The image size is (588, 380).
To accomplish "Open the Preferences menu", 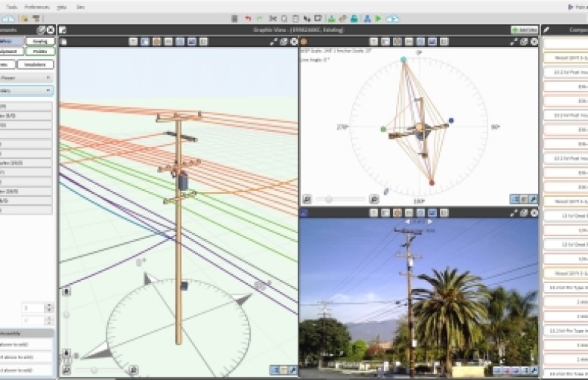I will point(37,6).
